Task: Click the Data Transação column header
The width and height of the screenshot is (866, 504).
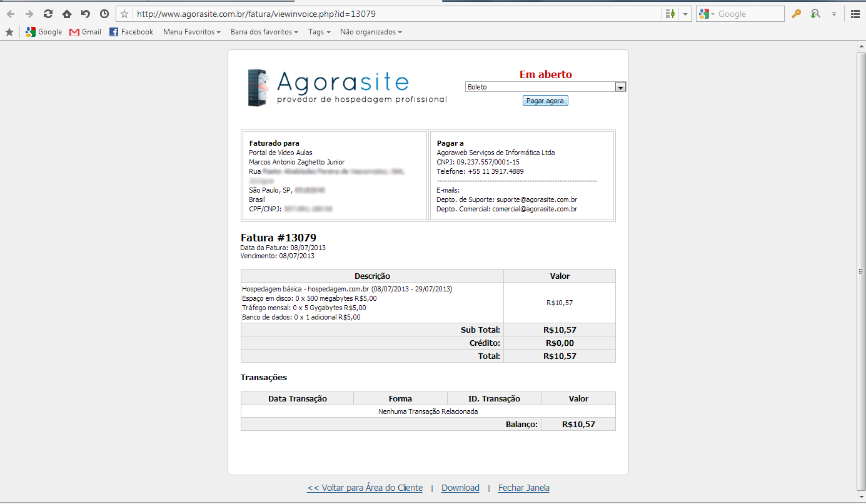Action: click(298, 398)
